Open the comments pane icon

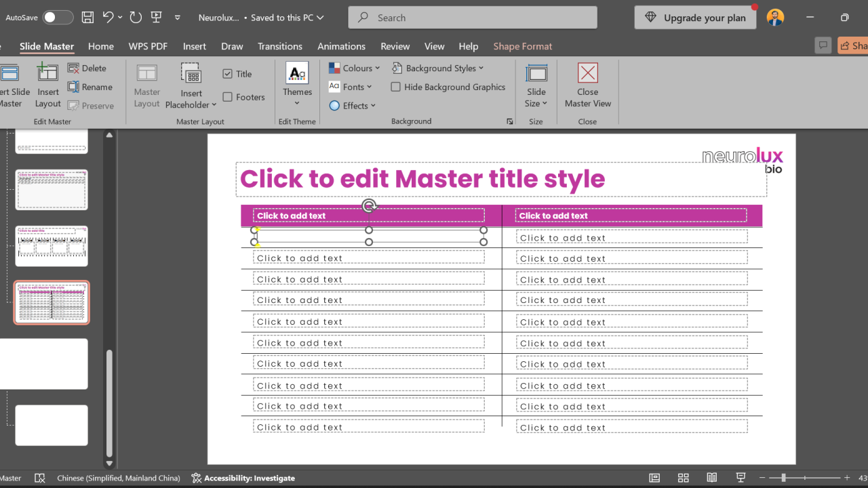point(823,45)
